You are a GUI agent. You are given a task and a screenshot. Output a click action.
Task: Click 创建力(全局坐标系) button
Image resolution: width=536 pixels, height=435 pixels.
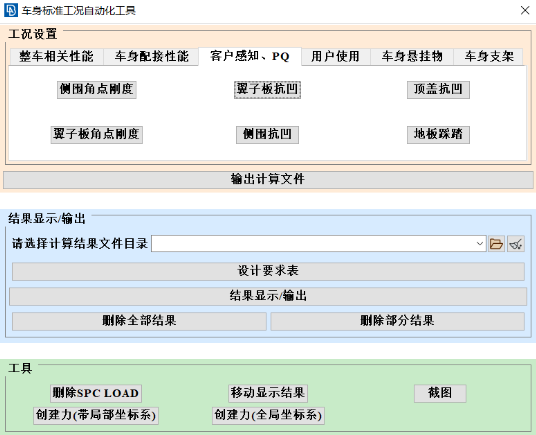tap(268, 416)
